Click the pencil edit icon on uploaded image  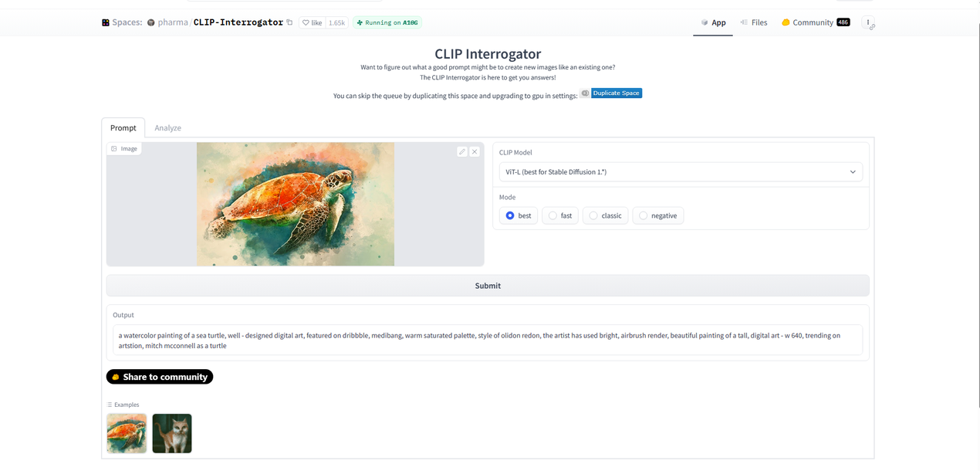coord(461,151)
